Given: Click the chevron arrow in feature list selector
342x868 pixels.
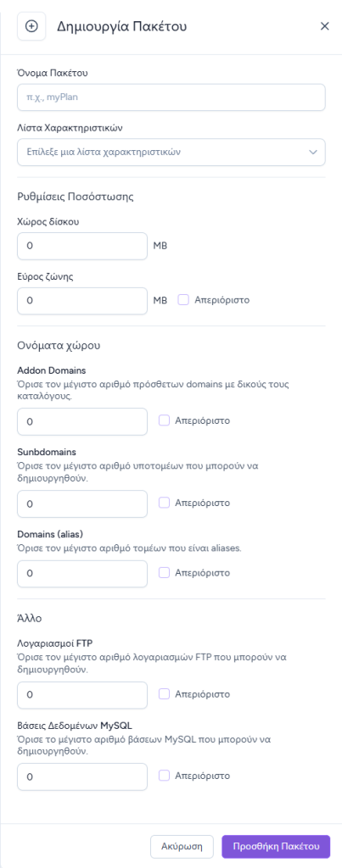Looking at the screenshot, I should (313, 153).
